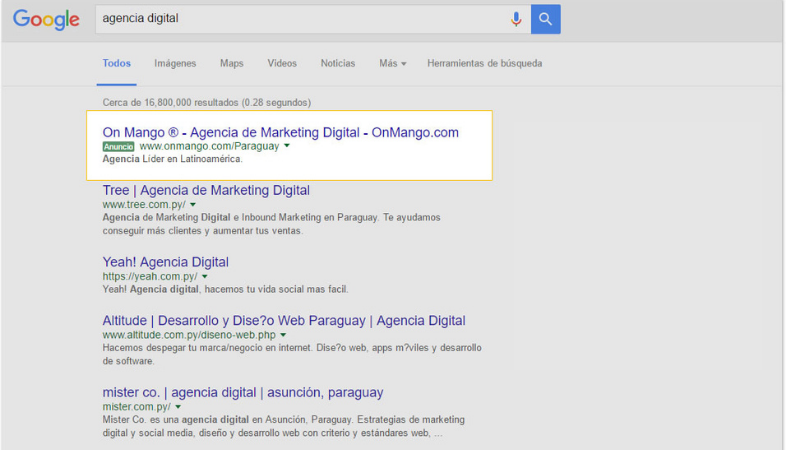Image resolution: width=786 pixels, height=450 pixels.
Task: Expand arrow next to onmango.com/Paraguay URL
Action: (x=287, y=146)
